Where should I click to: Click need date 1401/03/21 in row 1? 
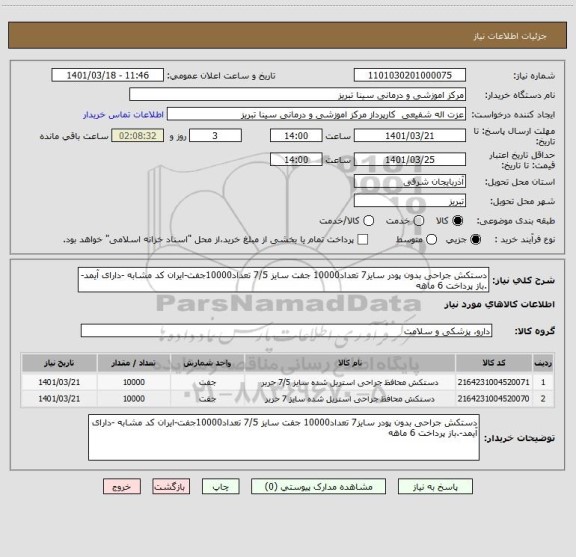coord(59,382)
